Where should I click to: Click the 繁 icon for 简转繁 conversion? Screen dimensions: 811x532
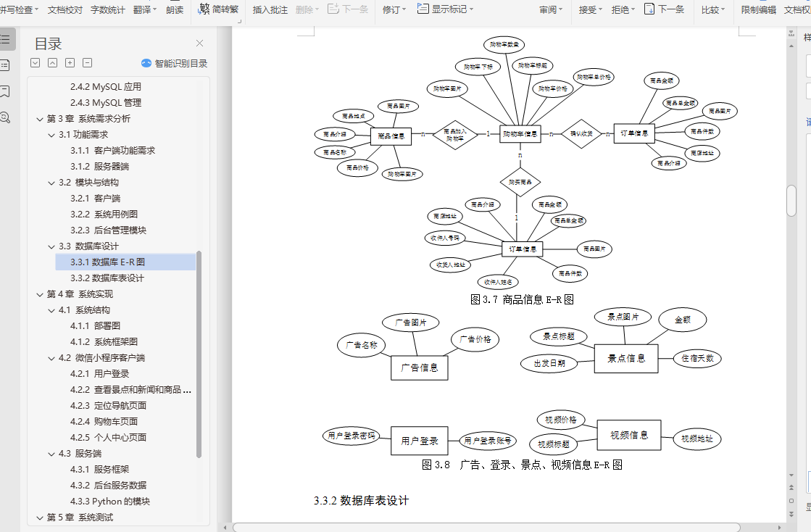click(x=204, y=9)
